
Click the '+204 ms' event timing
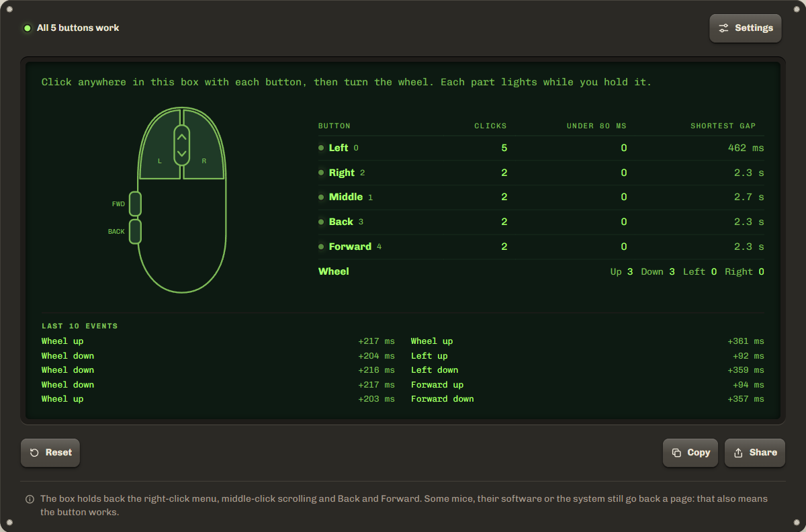click(x=376, y=356)
